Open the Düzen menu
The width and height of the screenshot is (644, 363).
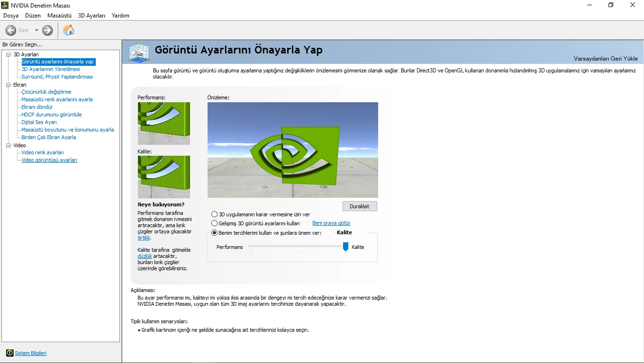click(33, 16)
